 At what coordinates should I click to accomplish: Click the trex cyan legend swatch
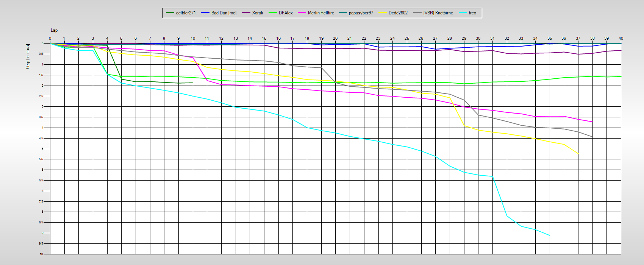pyautogui.click(x=463, y=13)
